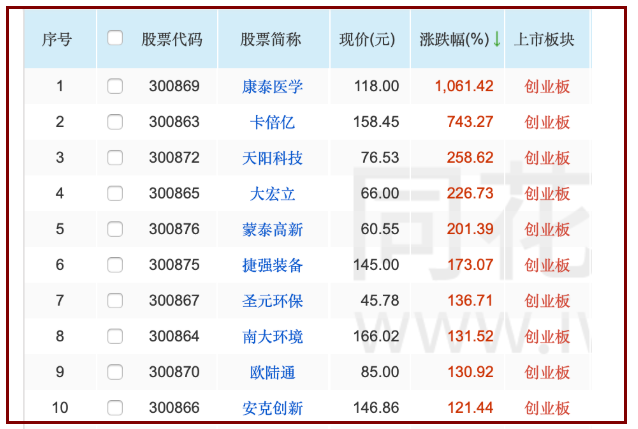Click 创业板 in the 南大环境 row

[x=547, y=337]
